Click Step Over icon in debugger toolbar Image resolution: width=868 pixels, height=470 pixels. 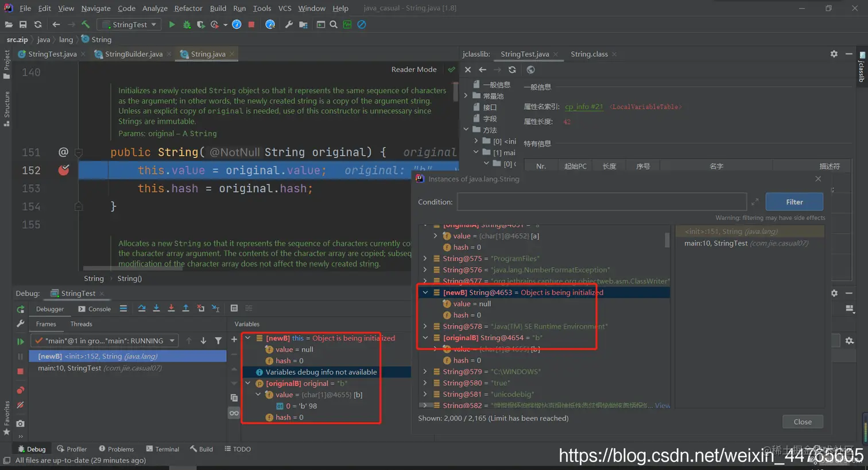point(142,309)
